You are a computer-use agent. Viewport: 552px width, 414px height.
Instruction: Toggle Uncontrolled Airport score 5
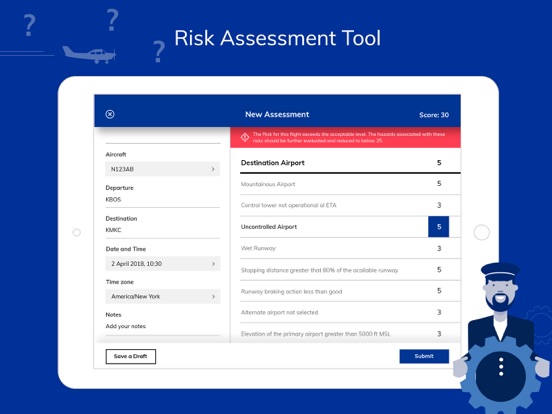(439, 227)
